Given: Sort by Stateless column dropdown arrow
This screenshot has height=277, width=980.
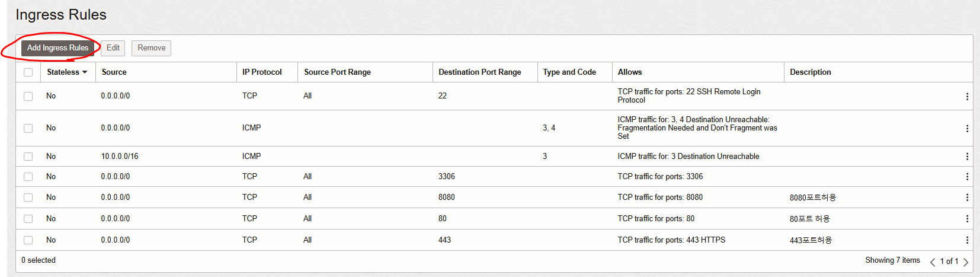Looking at the screenshot, I should click(85, 72).
